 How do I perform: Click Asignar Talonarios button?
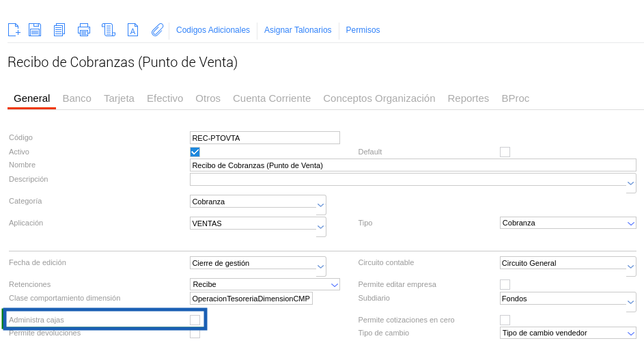pyautogui.click(x=298, y=30)
